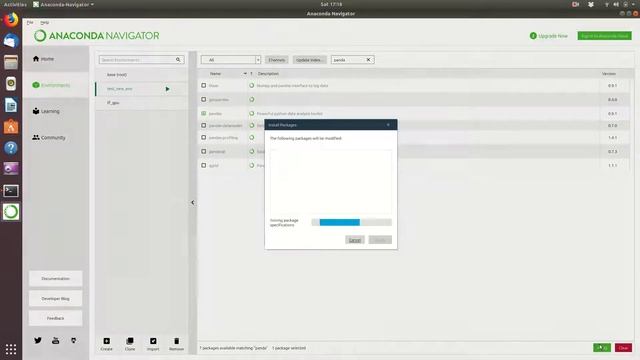Open LibreOffice Writer from the dock
This screenshot has width=640, height=360.
11,105
